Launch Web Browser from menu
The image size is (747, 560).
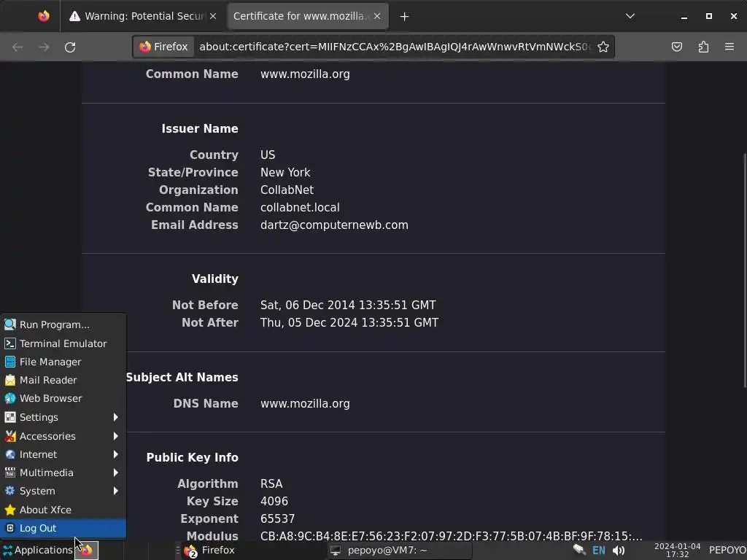(63, 399)
